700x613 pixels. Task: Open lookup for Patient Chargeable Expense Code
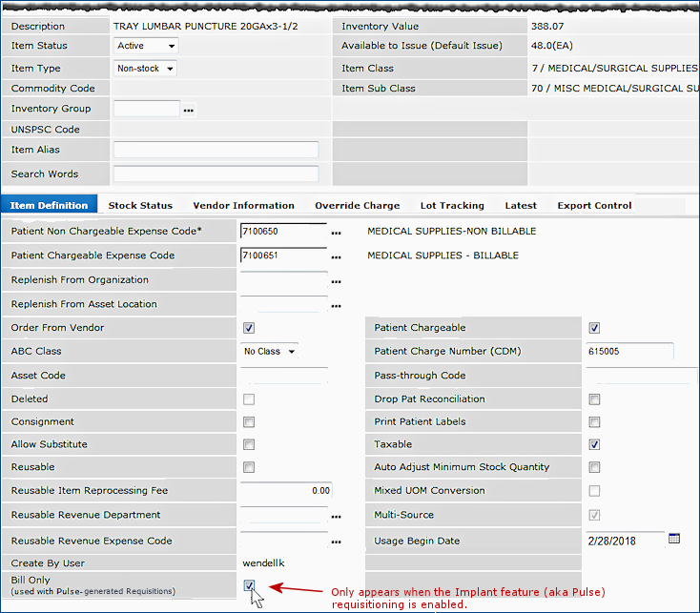[336, 256]
